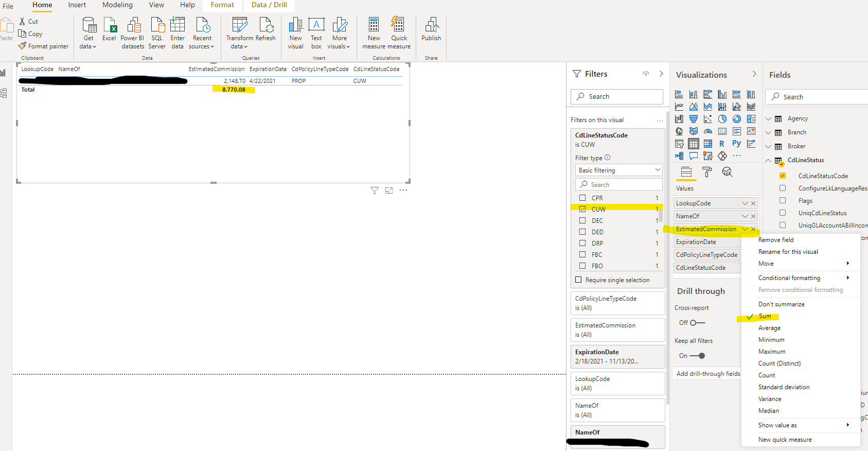Expand the Branch table in Fields

pos(768,132)
